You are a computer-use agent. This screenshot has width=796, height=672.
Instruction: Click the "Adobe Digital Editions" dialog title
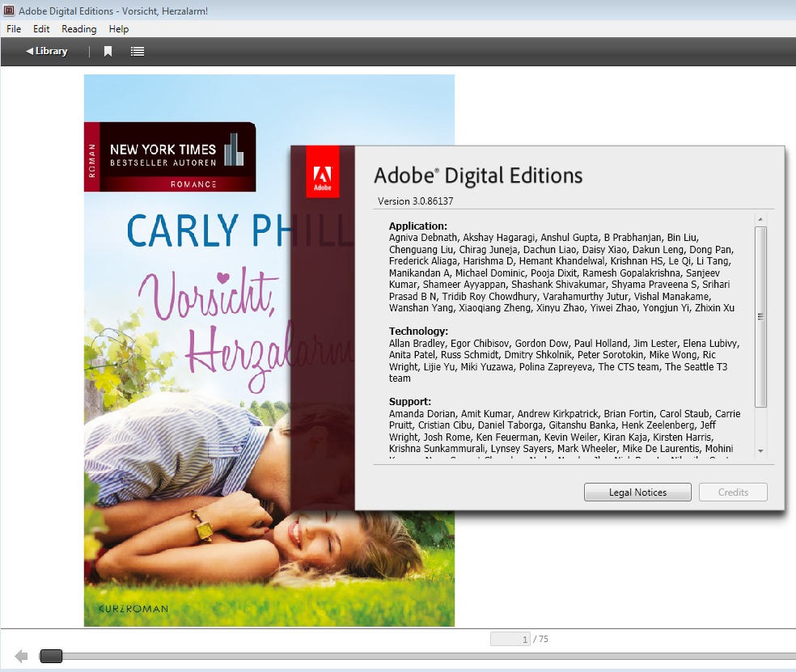click(478, 175)
